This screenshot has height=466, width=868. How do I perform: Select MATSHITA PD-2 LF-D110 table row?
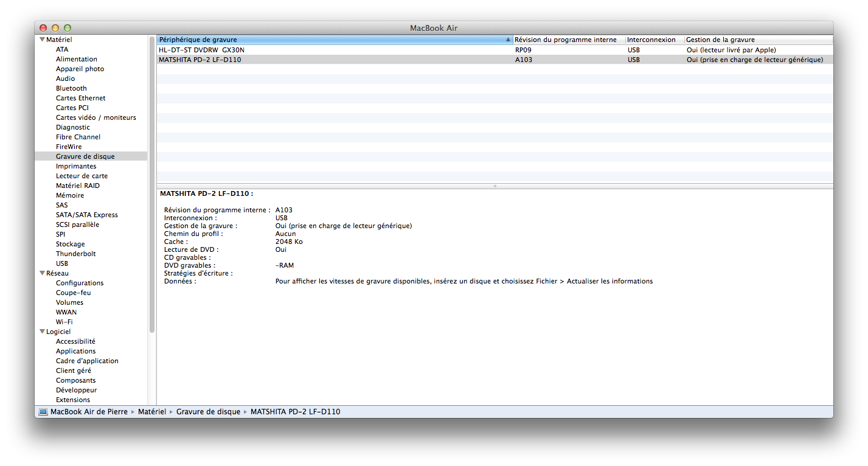coord(495,60)
